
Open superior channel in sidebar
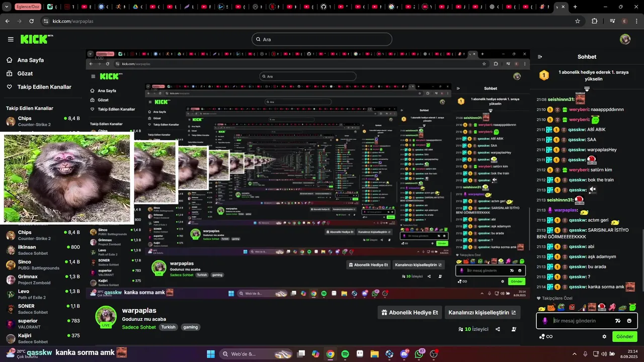click(x=43, y=323)
